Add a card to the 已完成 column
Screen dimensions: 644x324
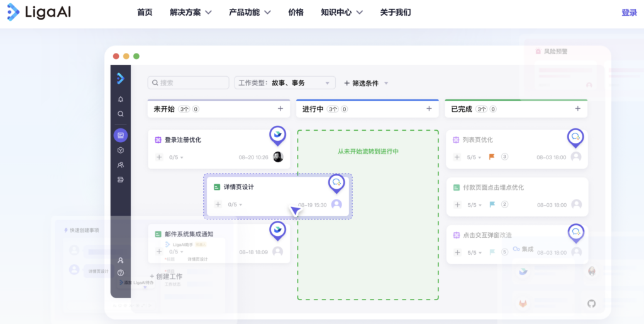click(578, 108)
